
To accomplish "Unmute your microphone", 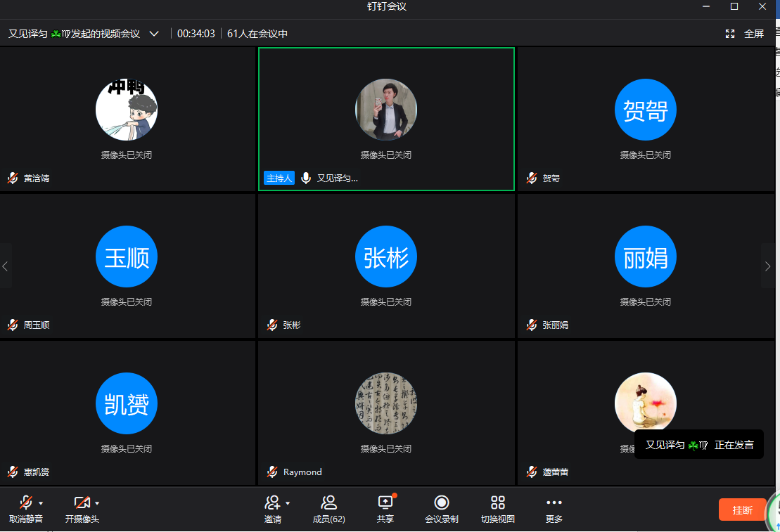I will pyautogui.click(x=25, y=502).
